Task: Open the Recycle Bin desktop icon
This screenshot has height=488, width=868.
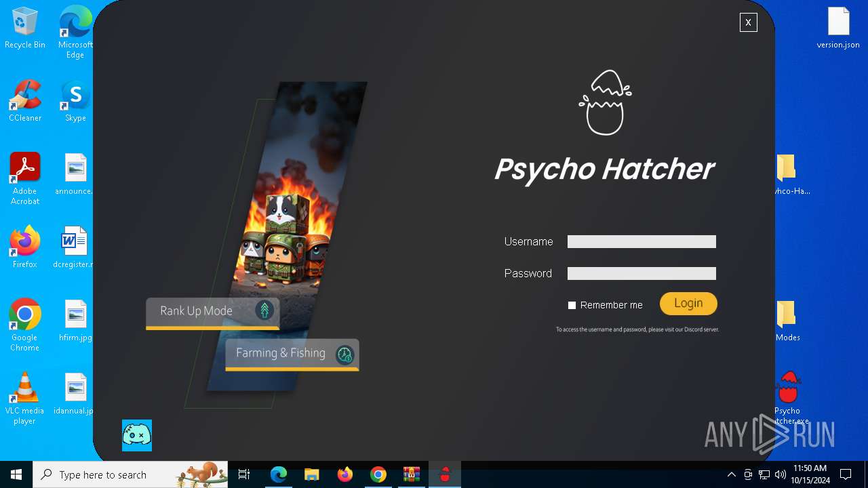Action: (25, 28)
